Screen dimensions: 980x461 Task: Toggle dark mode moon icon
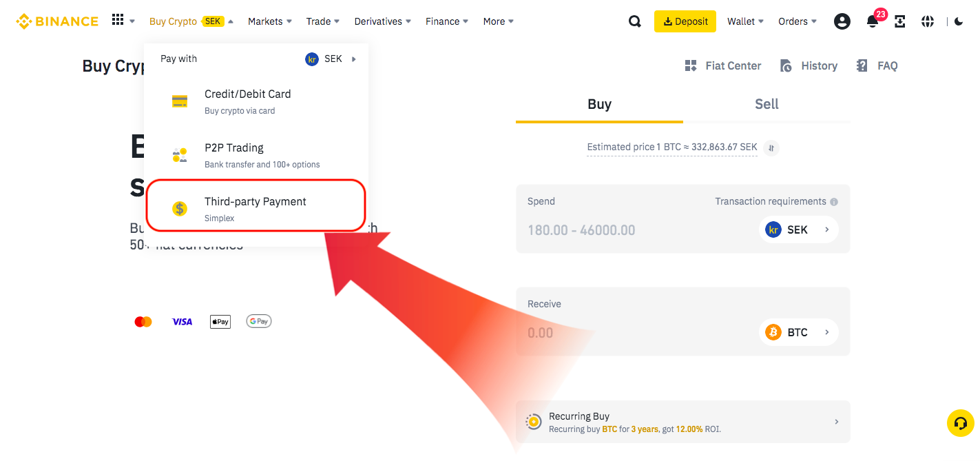(959, 21)
